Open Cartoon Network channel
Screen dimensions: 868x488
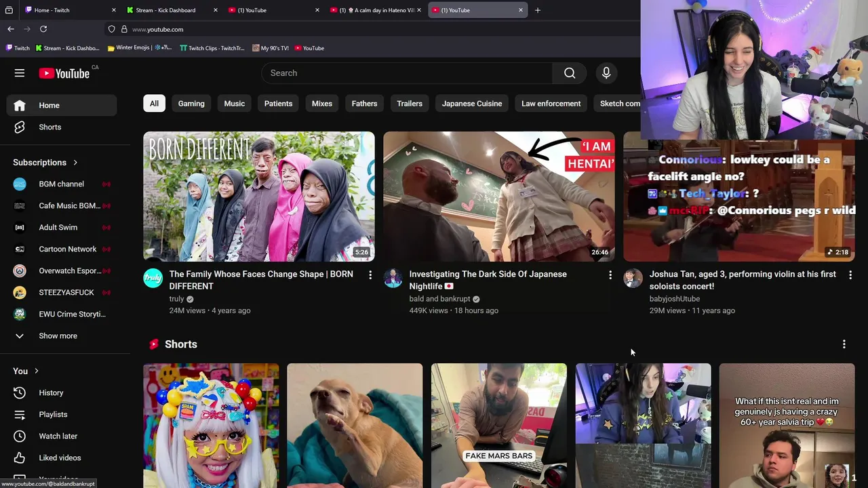tap(62, 249)
